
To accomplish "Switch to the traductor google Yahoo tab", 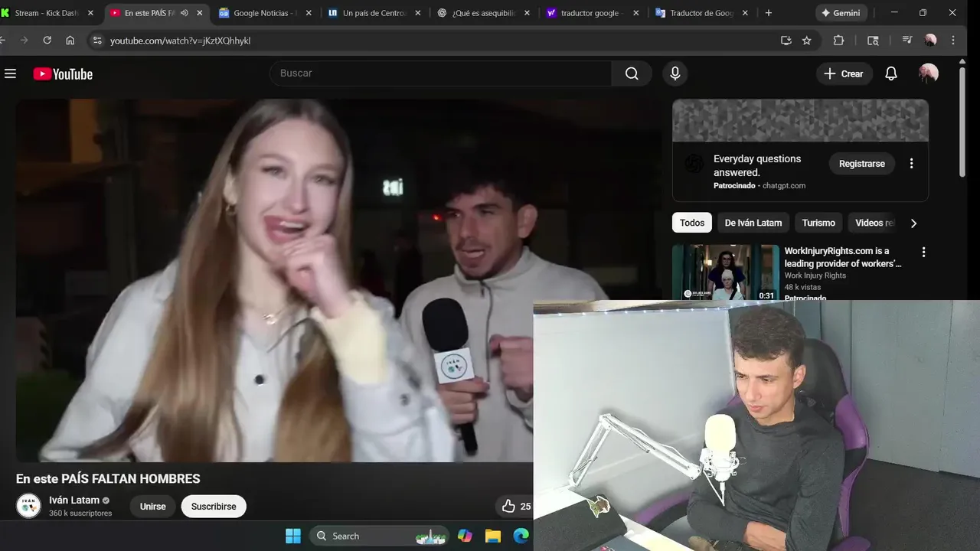I will point(593,13).
